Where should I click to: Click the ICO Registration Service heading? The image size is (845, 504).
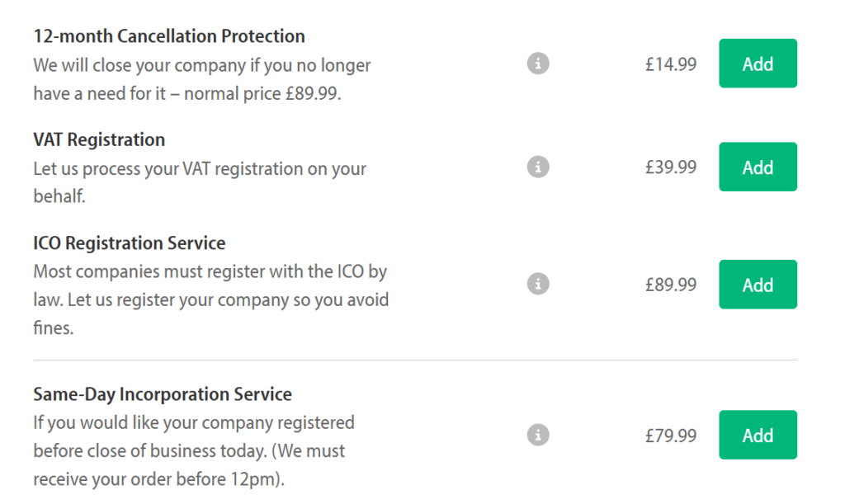(129, 243)
